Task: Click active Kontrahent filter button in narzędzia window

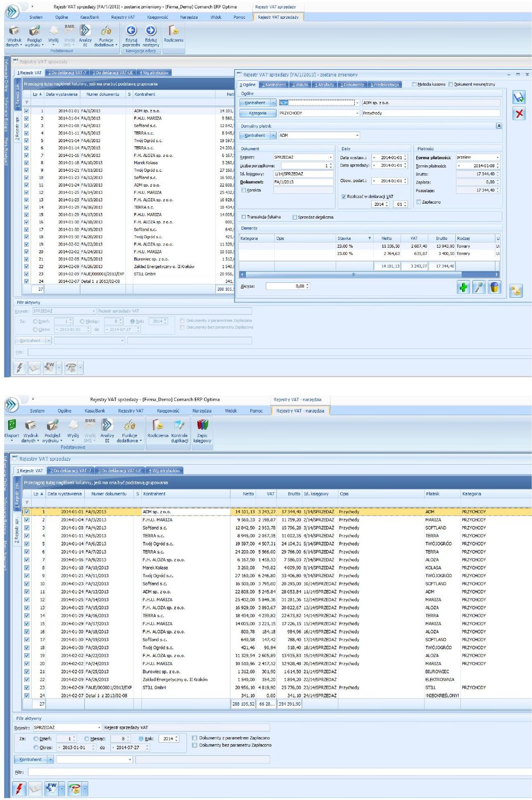Action: tap(30, 760)
